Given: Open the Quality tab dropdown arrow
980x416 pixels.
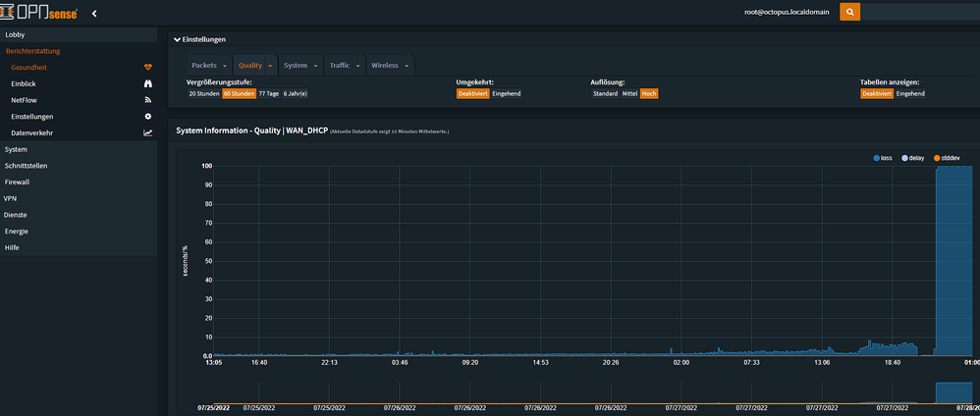Looking at the screenshot, I should coord(270,66).
